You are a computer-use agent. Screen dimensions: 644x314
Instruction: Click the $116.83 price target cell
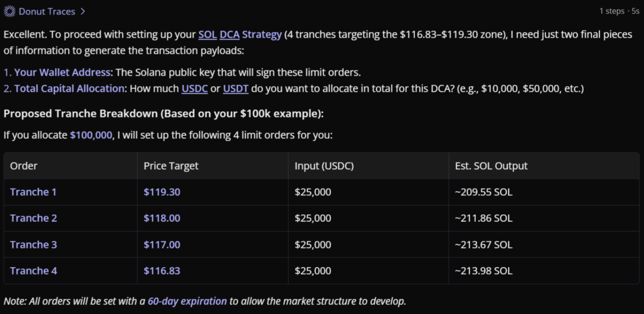[162, 271]
